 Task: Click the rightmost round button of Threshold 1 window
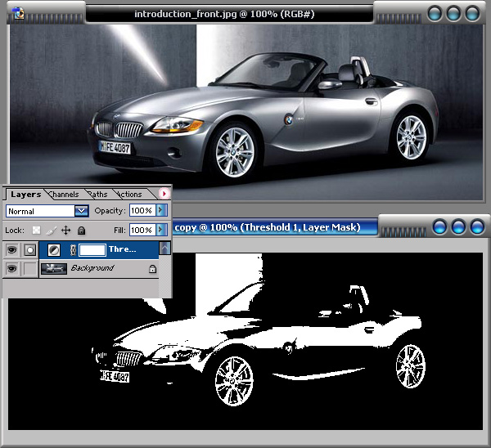tap(477, 226)
